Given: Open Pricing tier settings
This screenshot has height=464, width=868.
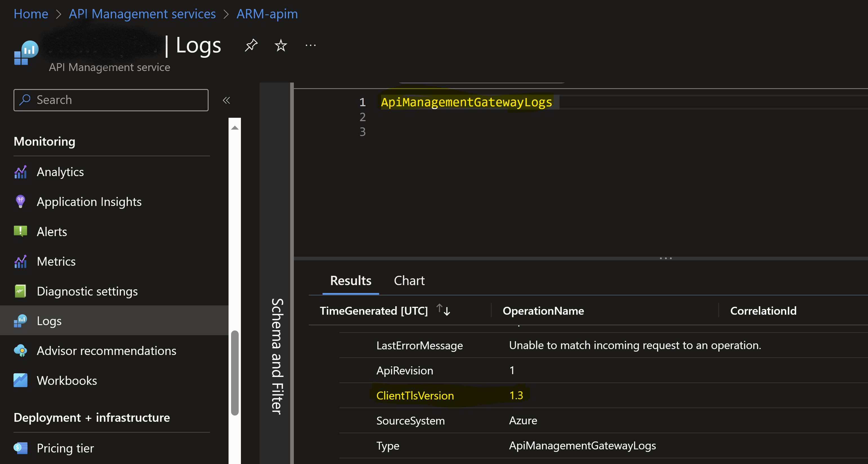Looking at the screenshot, I should pyautogui.click(x=65, y=448).
